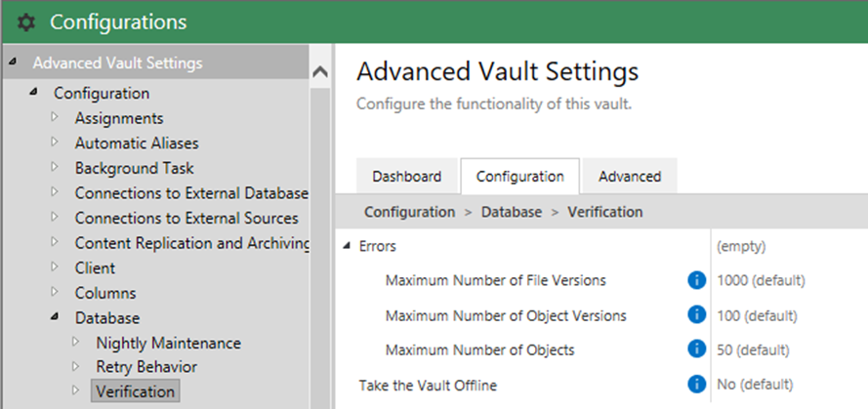Edit the 1000 (default) file versions value

(761, 280)
